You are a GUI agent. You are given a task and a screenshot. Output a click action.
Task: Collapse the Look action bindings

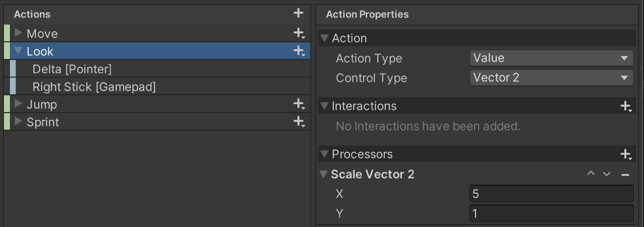click(x=19, y=51)
